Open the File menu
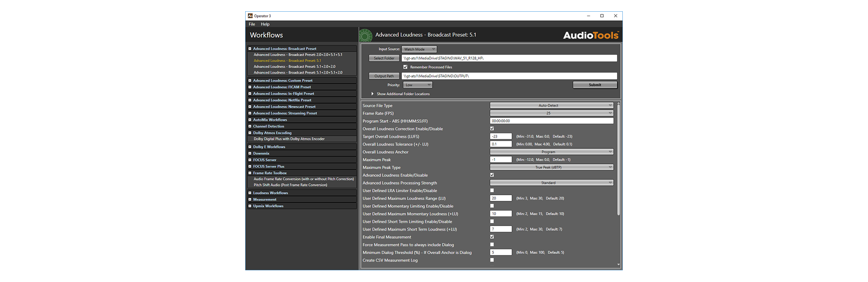Image resolution: width=868 pixels, height=282 pixels. point(252,24)
